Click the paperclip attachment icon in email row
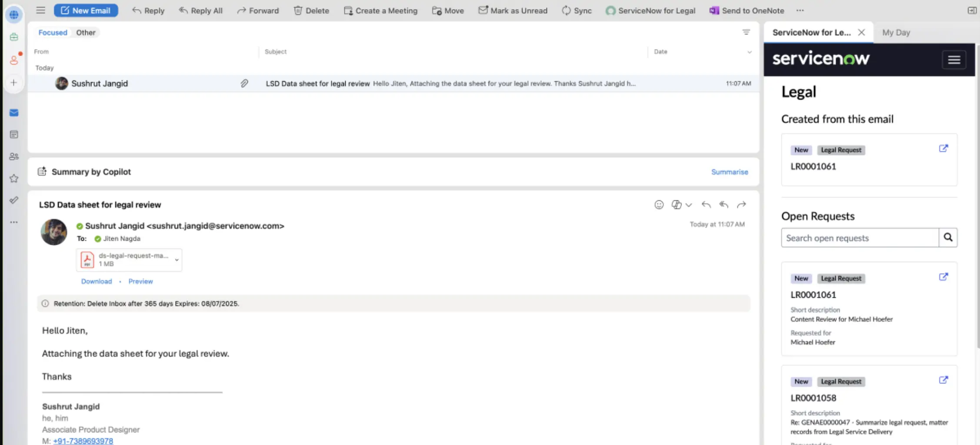 coord(244,83)
